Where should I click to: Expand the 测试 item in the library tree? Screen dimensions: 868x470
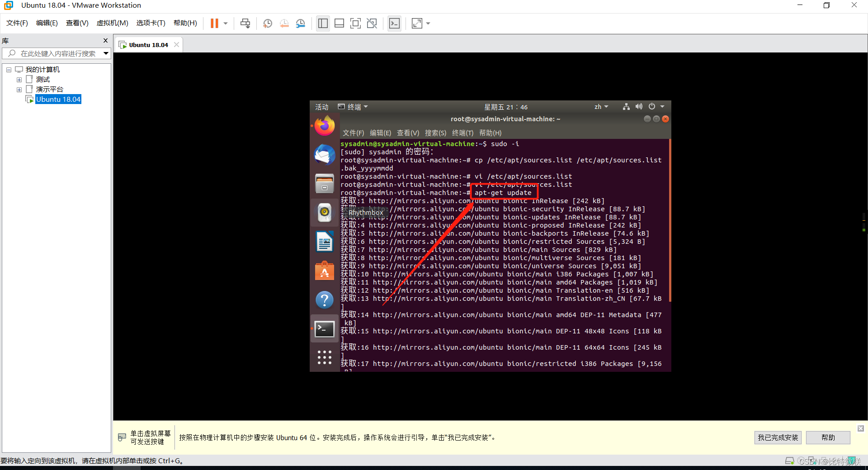[19, 79]
